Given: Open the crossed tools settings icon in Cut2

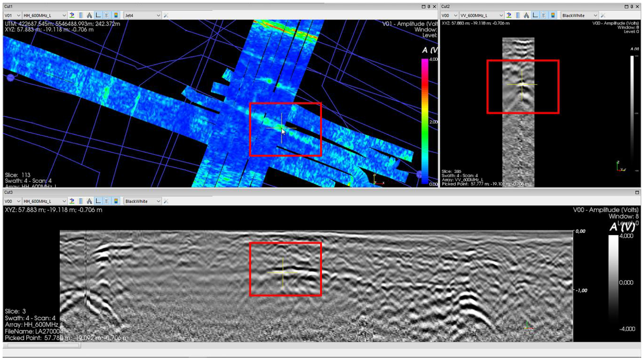Looking at the screenshot, I should (x=603, y=16).
